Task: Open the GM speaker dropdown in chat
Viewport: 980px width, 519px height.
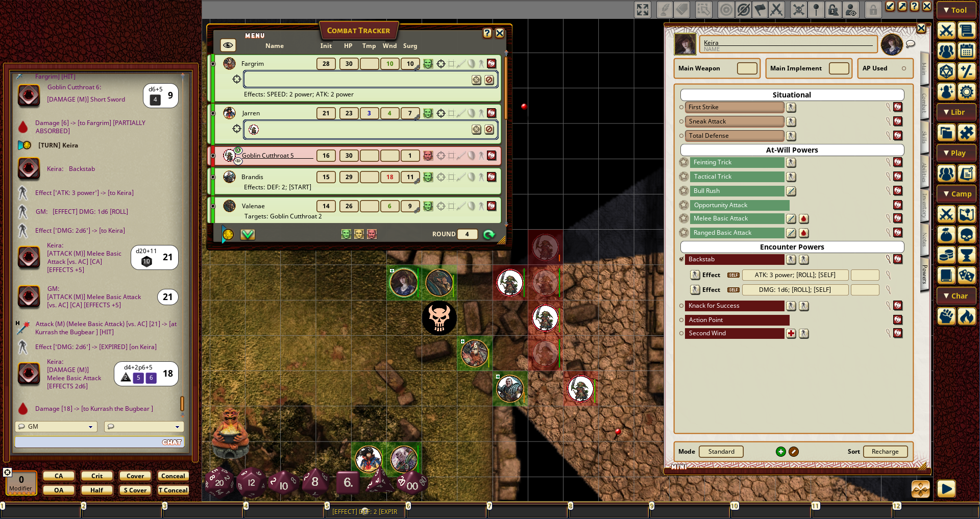Action: click(x=56, y=427)
